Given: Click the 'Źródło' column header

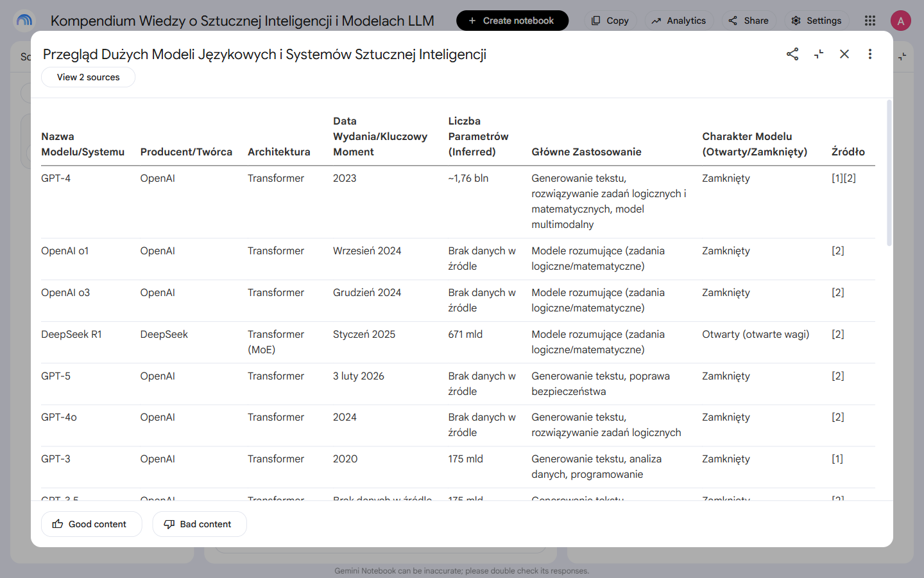Looking at the screenshot, I should tap(848, 152).
